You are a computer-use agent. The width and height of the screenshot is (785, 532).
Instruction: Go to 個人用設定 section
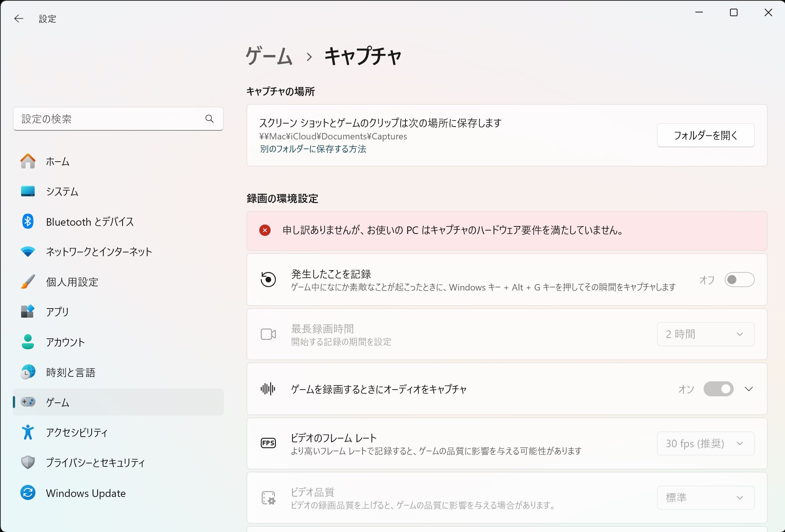point(118,282)
